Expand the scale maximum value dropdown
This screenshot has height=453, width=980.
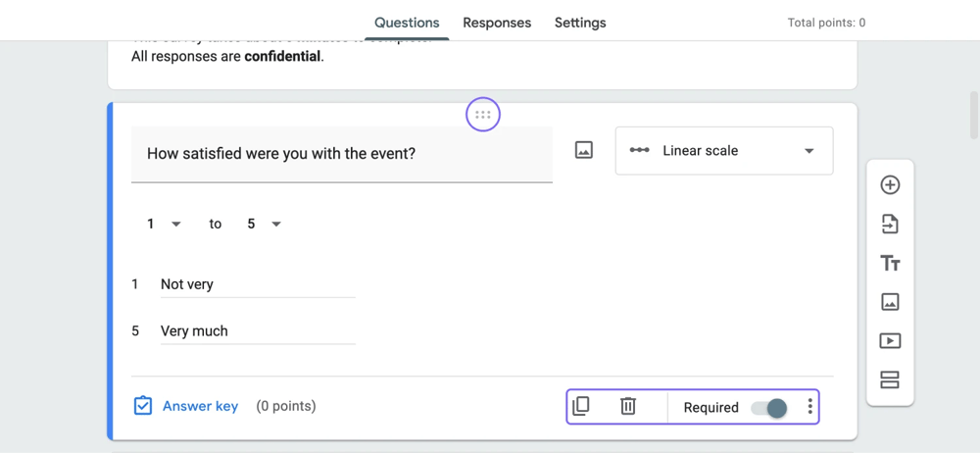pyautogui.click(x=265, y=224)
